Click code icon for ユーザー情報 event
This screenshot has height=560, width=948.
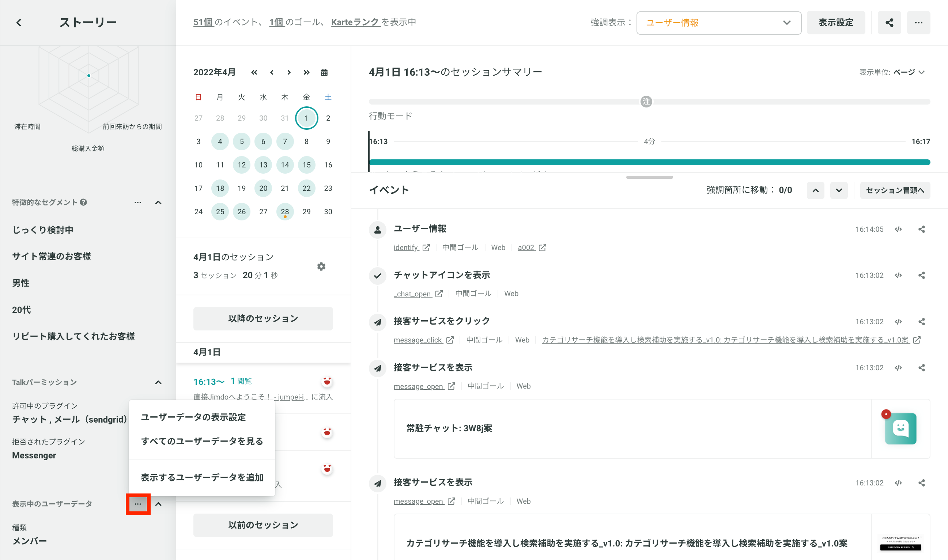point(898,229)
